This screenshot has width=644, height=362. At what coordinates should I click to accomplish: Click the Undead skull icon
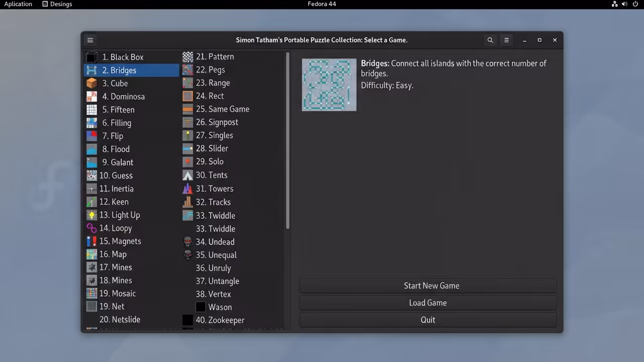(188, 242)
